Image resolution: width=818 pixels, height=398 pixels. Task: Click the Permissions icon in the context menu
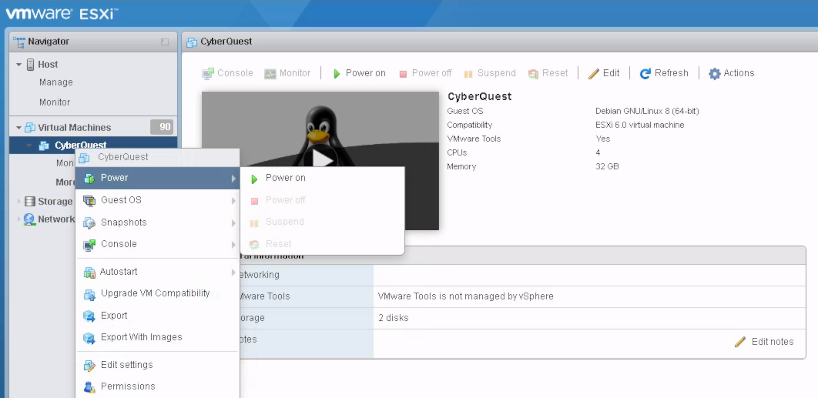90,387
